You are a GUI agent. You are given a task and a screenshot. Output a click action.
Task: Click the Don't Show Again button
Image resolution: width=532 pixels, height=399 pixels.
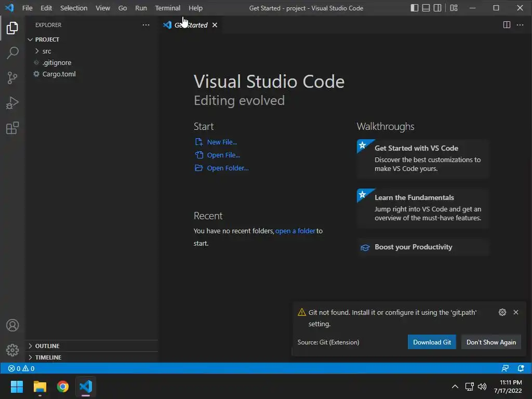(x=491, y=342)
